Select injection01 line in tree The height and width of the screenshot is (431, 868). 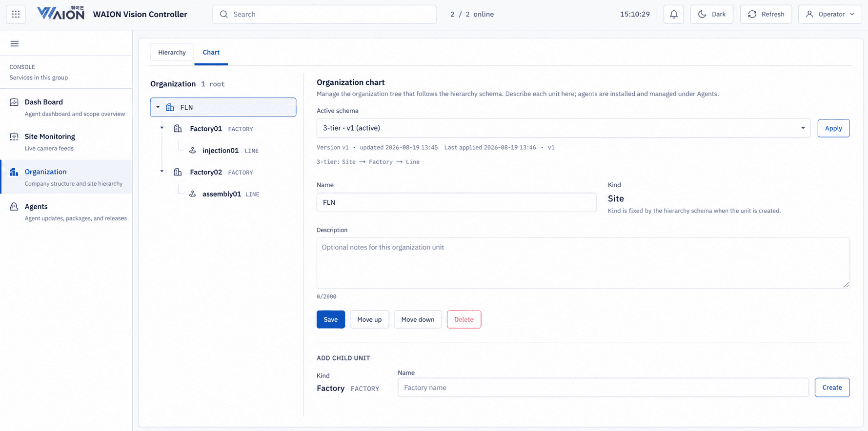tap(221, 150)
